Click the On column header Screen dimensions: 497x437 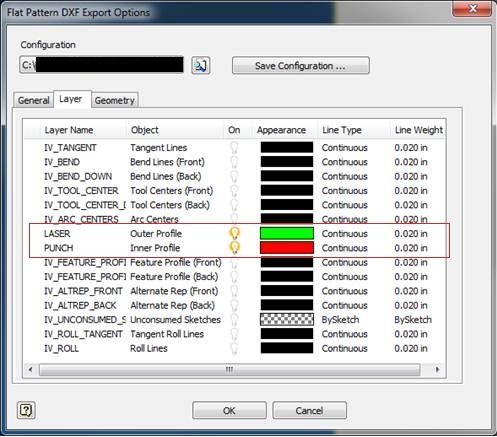237,130
